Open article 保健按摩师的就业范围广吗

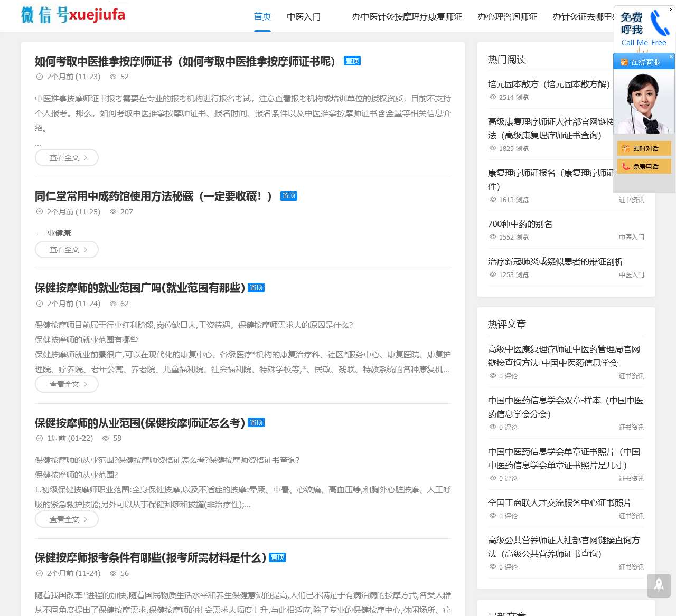[x=140, y=288]
